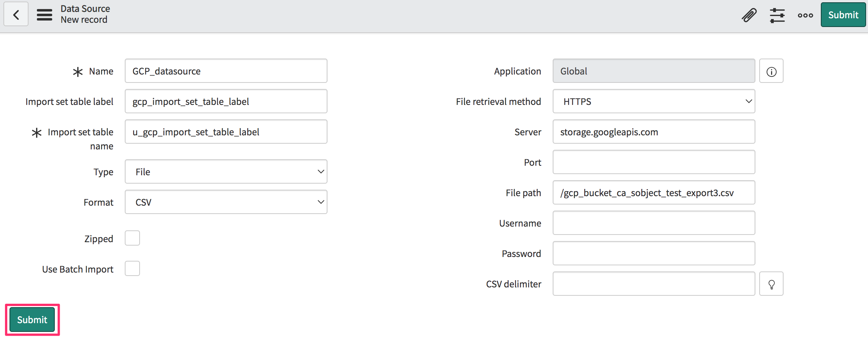Image resolution: width=868 pixels, height=341 pixels.
Task: Click the bottom Submit button
Action: click(32, 320)
